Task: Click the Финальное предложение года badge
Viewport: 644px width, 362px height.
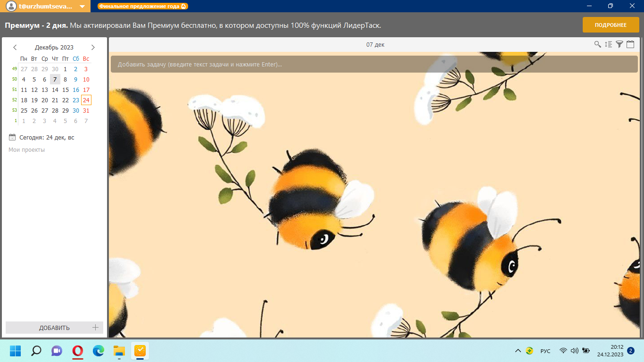Action: 143,7
